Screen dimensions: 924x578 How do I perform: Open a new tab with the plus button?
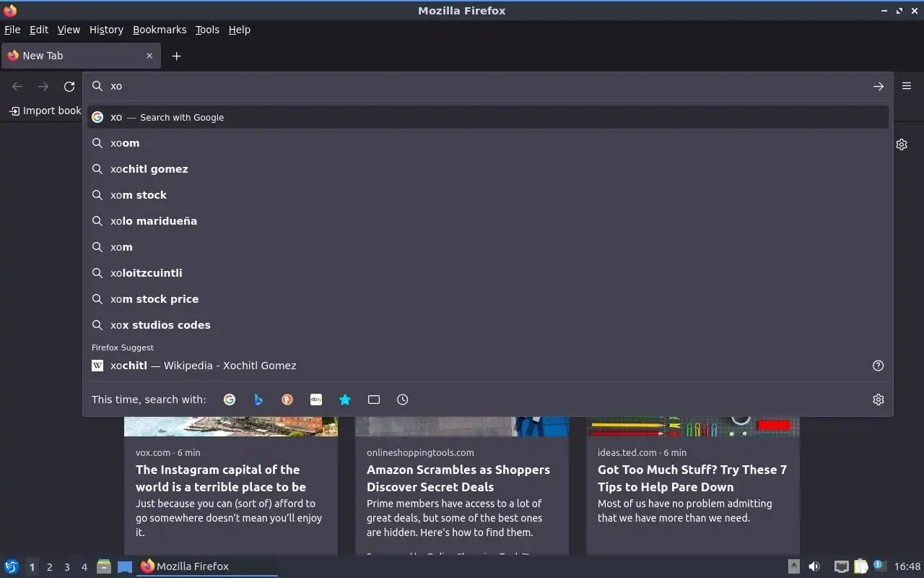point(176,56)
